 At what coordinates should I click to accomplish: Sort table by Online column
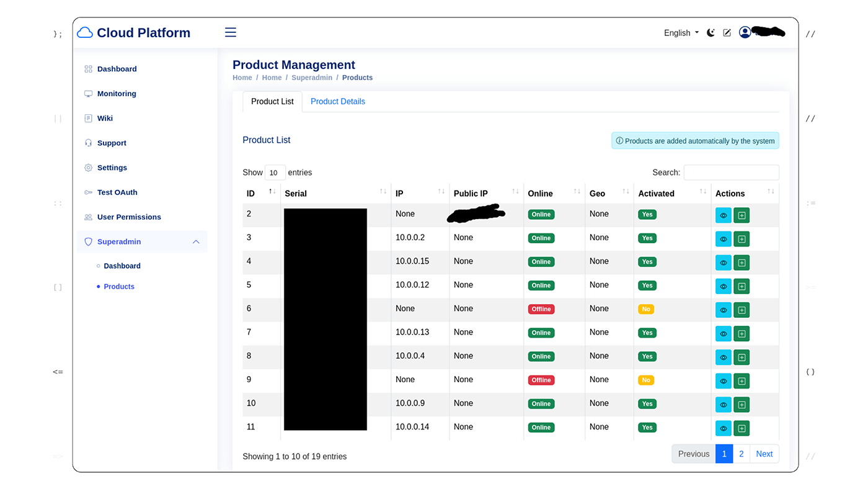point(554,194)
